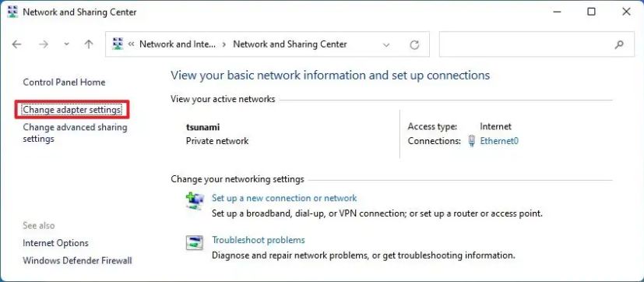Open Change adapter settings

point(72,110)
